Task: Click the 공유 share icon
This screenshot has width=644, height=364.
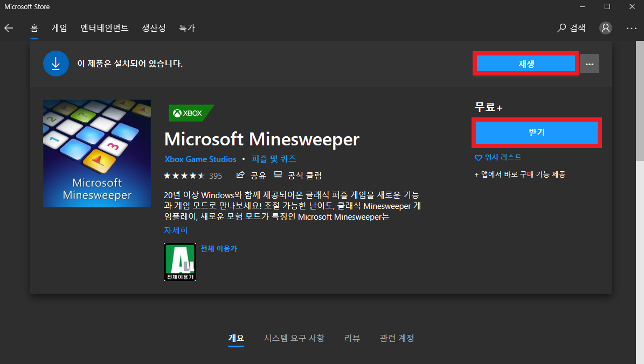Action: [251, 176]
